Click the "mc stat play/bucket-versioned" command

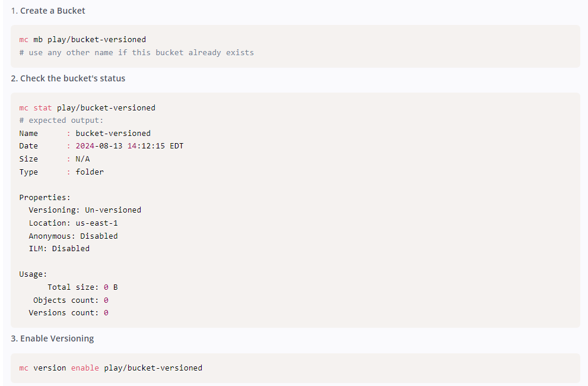click(x=87, y=108)
